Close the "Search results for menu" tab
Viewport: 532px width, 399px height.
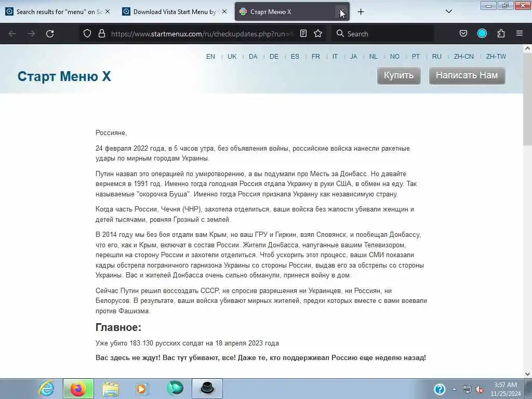pos(108,11)
